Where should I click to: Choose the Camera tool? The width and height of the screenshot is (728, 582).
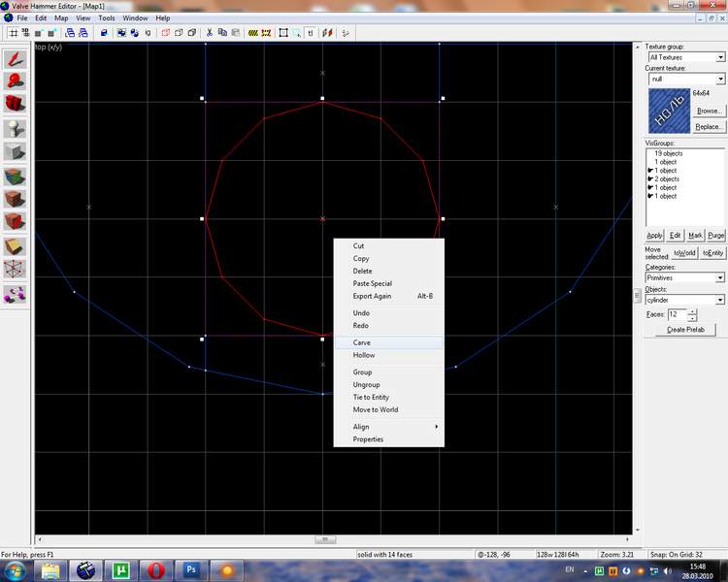[15, 103]
